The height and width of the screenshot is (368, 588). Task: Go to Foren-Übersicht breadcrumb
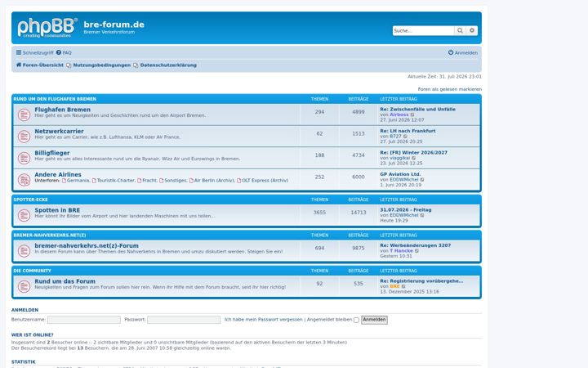coord(42,65)
